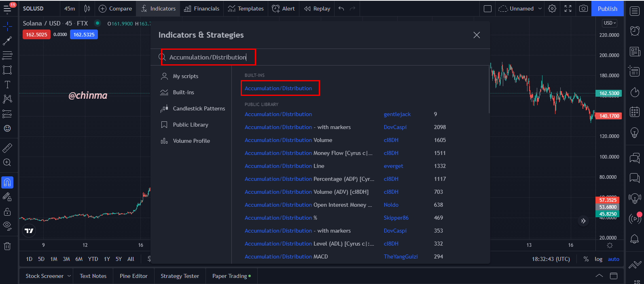Open the candlestick chart style selector
Viewport: 644px width, 284px height.
[x=87, y=8]
